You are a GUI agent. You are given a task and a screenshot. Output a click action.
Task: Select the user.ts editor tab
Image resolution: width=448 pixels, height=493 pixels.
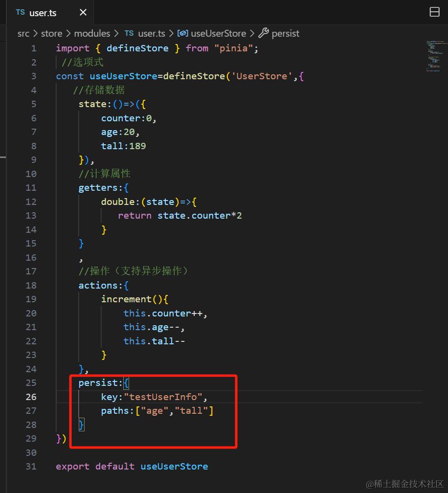click(50, 13)
